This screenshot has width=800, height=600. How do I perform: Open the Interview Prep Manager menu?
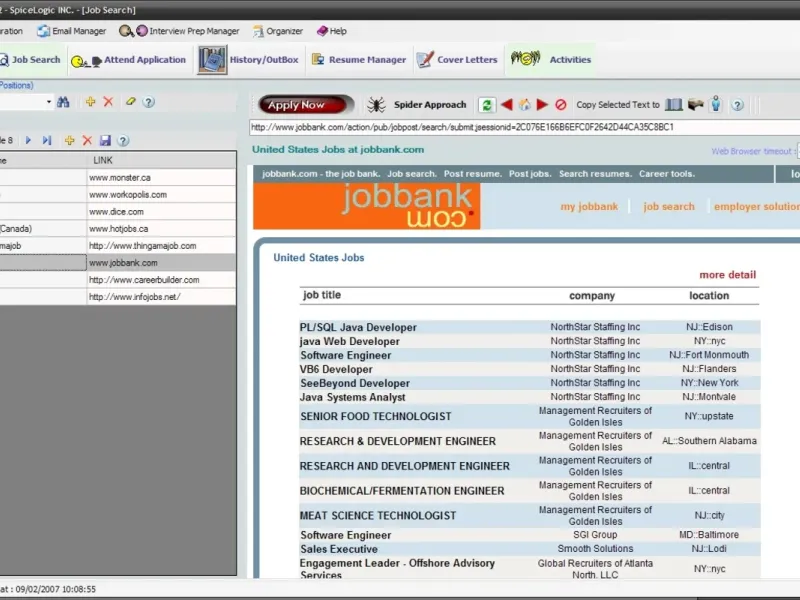tap(179, 31)
